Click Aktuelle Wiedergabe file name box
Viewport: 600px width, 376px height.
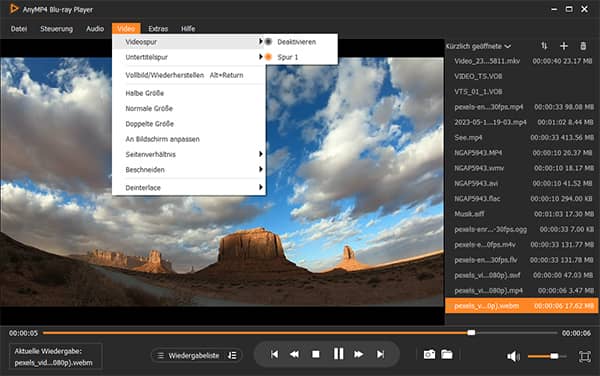(55, 356)
